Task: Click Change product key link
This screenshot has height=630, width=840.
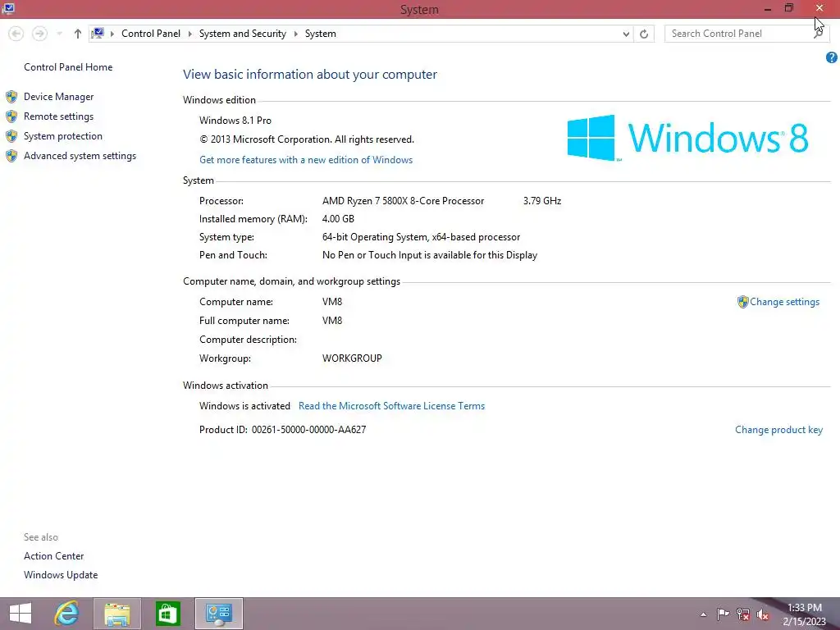Action: (x=779, y=430)
